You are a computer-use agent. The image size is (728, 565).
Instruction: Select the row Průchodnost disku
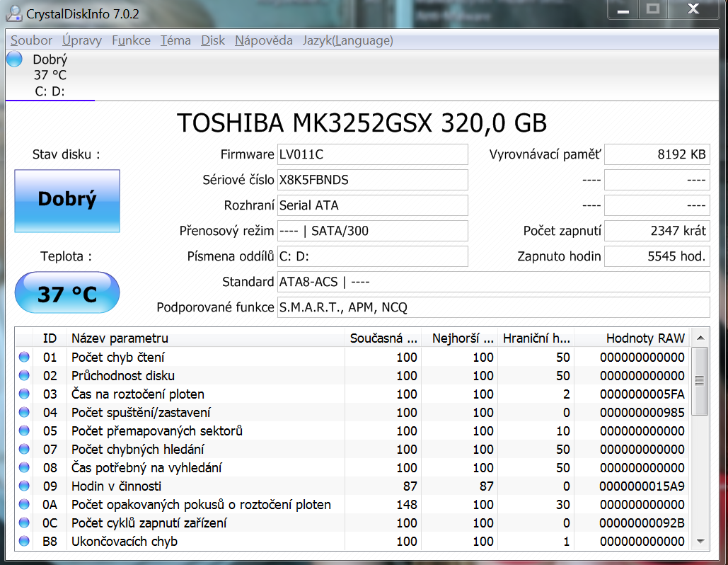352,375
